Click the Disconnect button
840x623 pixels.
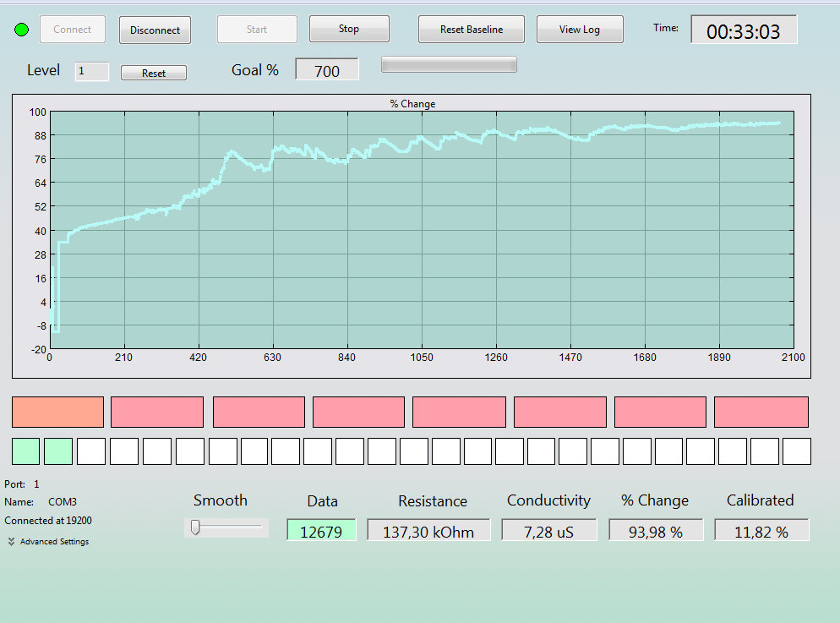[155, 30]
